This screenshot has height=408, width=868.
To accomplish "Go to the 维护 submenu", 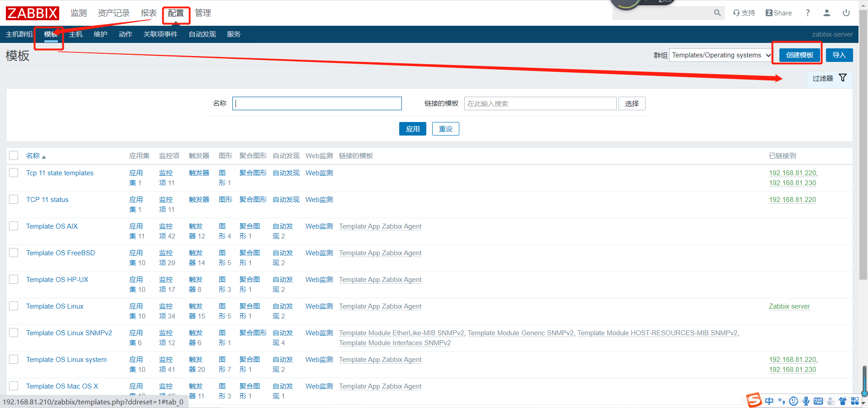I will tap(100, 34).
